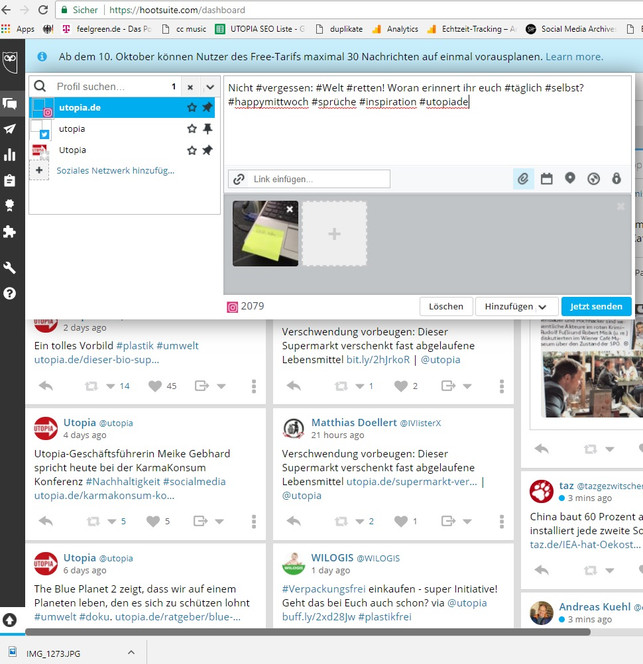Reload the browser page
The height and width of the screenshot is (664, 643).
43,9
